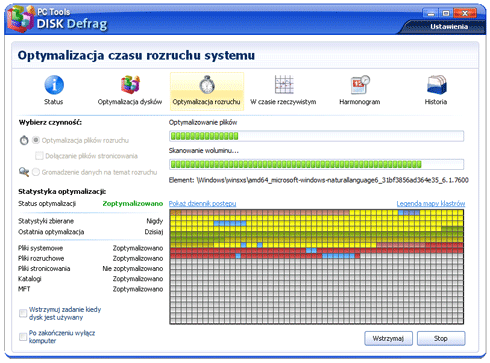Click the Statystyki zbierane label
Viewport: 490px width, 363px height.
pos(46,221)
